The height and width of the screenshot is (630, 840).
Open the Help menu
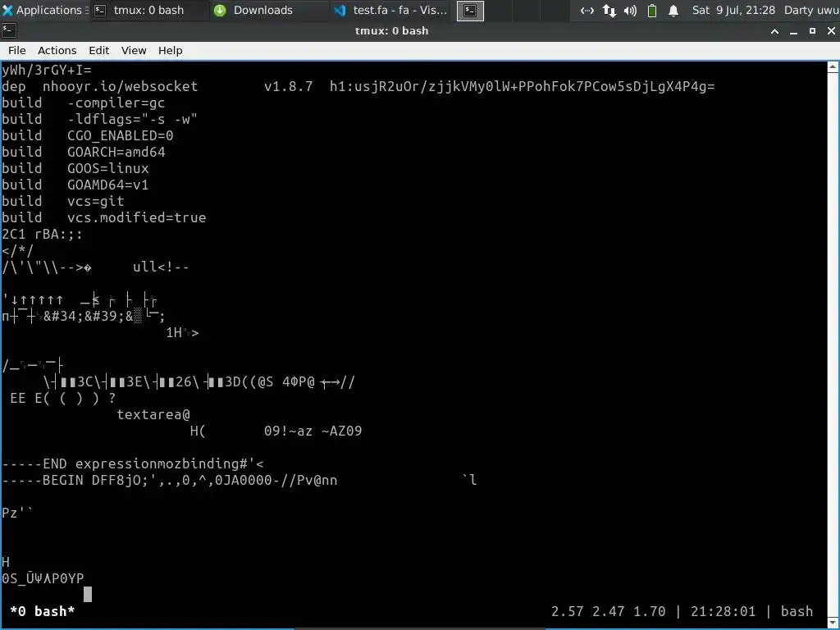pos(171,50)
